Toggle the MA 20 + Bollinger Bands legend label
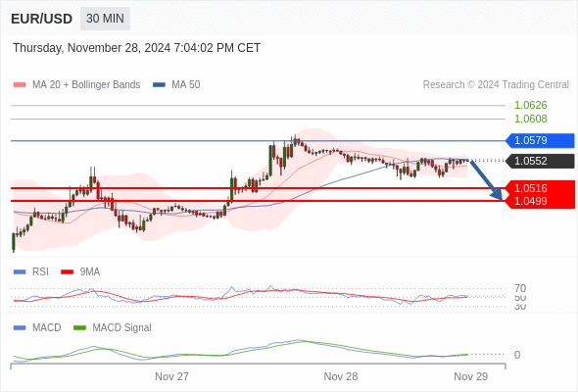The width and height of the screenshot is (578, 392). (86, 85)
